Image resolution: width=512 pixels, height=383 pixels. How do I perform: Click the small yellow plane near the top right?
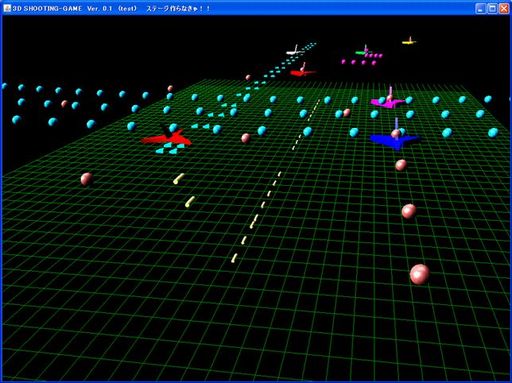coord(409,41)
